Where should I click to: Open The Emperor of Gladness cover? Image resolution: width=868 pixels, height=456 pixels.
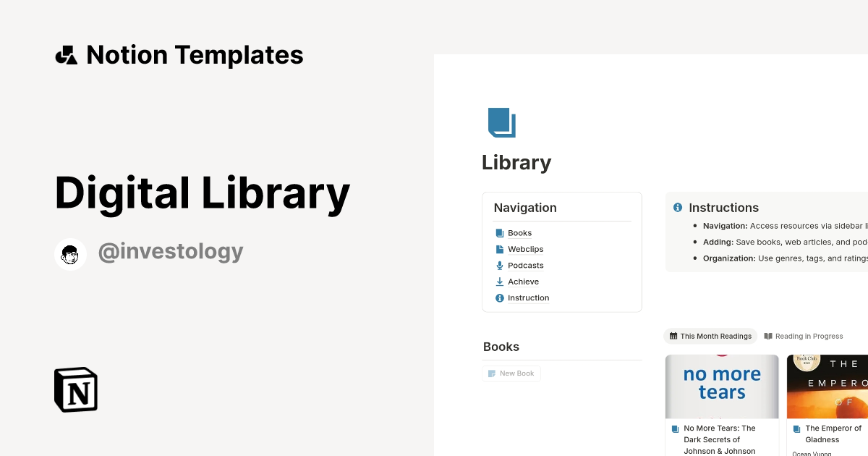[832, 386]
